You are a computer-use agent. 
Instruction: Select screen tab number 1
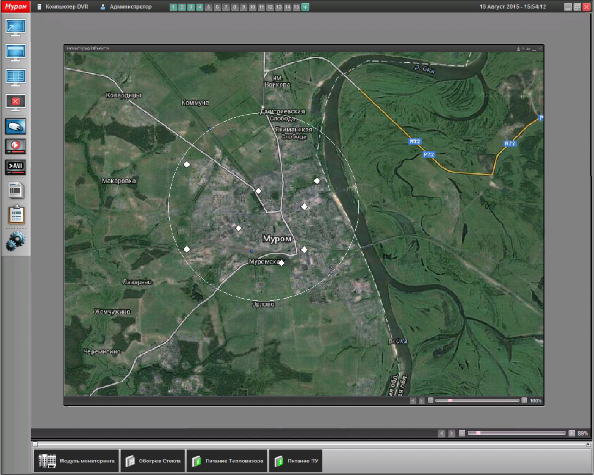tap(174, 7)
